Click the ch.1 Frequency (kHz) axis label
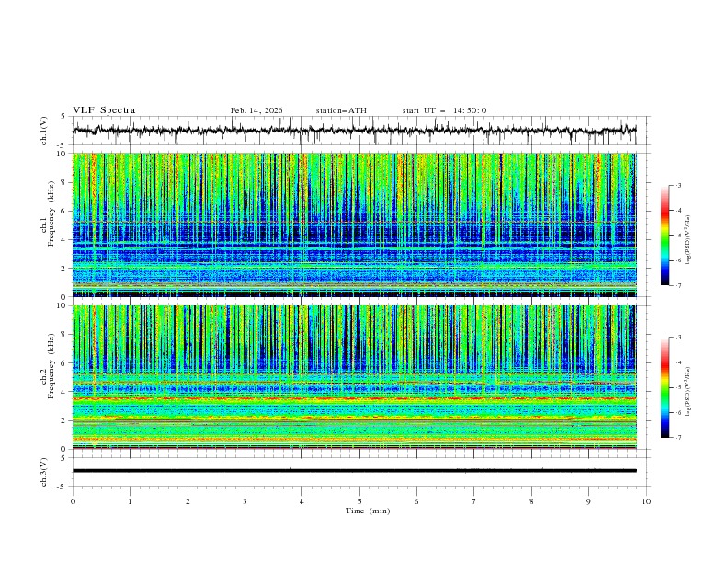Viewport: 728px width, 563px height. click(x=48, y=214)
